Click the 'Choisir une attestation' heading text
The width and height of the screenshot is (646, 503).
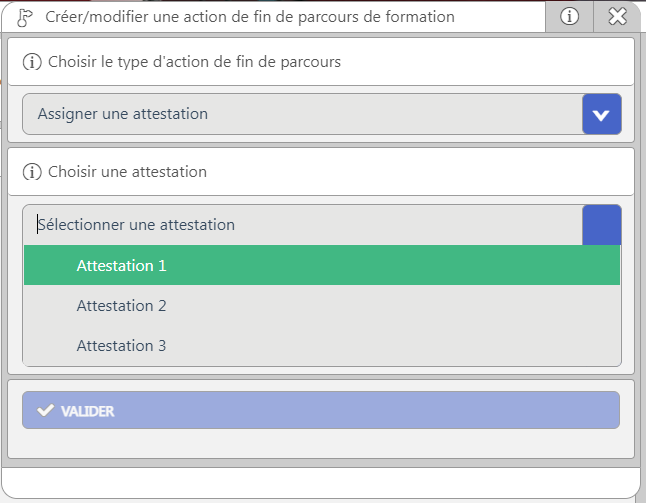click(127, 172)
